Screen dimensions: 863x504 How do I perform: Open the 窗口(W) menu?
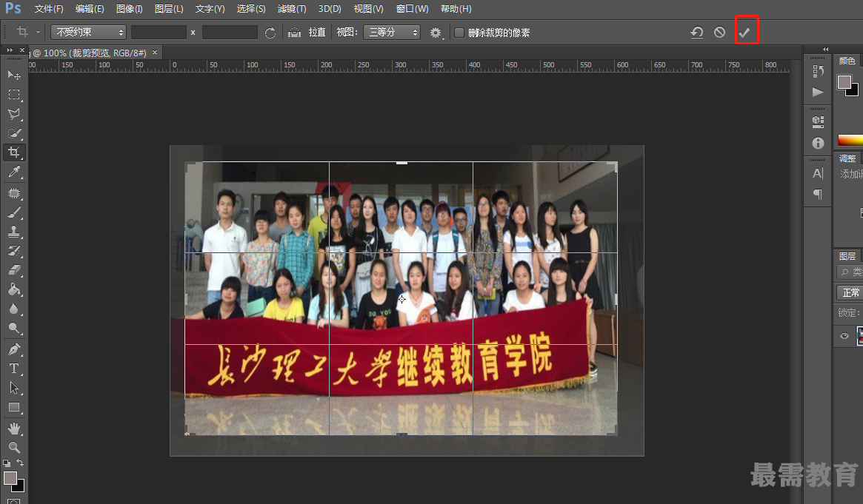point(412,9)
